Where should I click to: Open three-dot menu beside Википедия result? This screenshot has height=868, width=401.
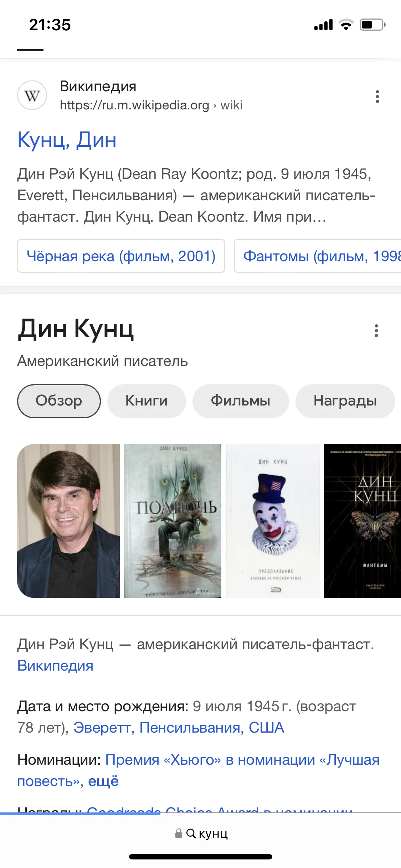377,97
